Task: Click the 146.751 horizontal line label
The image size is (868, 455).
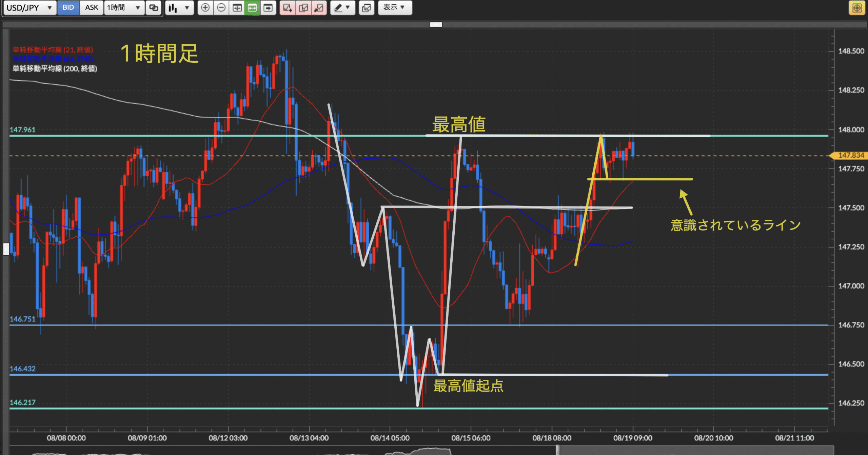Action: point(22,319)
